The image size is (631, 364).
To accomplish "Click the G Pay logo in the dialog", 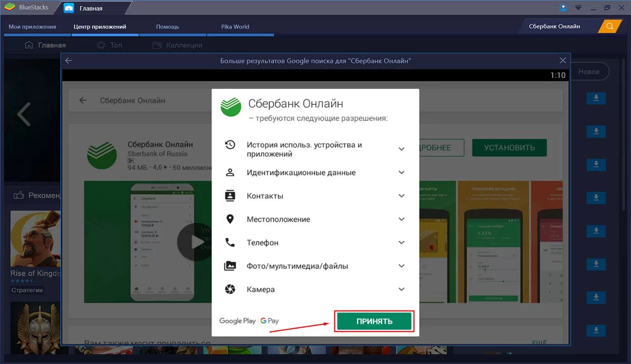I will (269, 321).
